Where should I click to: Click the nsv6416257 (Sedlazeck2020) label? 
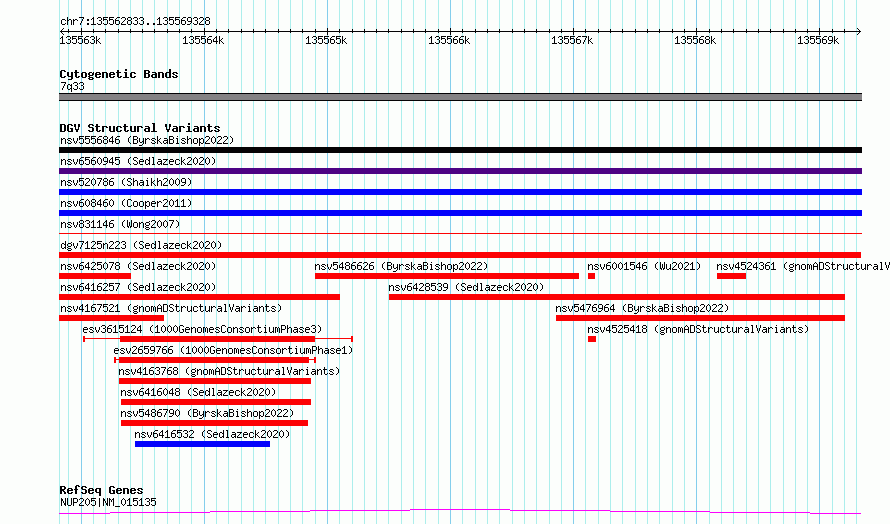[138, 287]
